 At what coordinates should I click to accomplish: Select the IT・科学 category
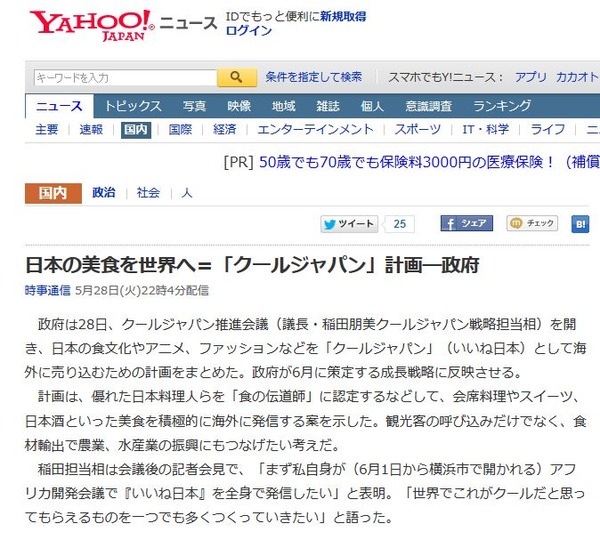[x=486, y=129]
